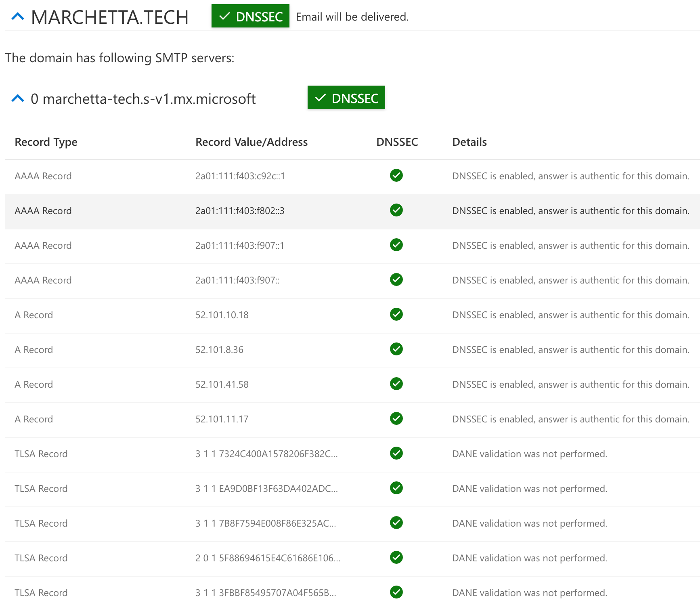This screenshot has width=700, height=609.
Task: Click green check for 2a01:111:f403:c92c::1
Action: click(396, 175)
